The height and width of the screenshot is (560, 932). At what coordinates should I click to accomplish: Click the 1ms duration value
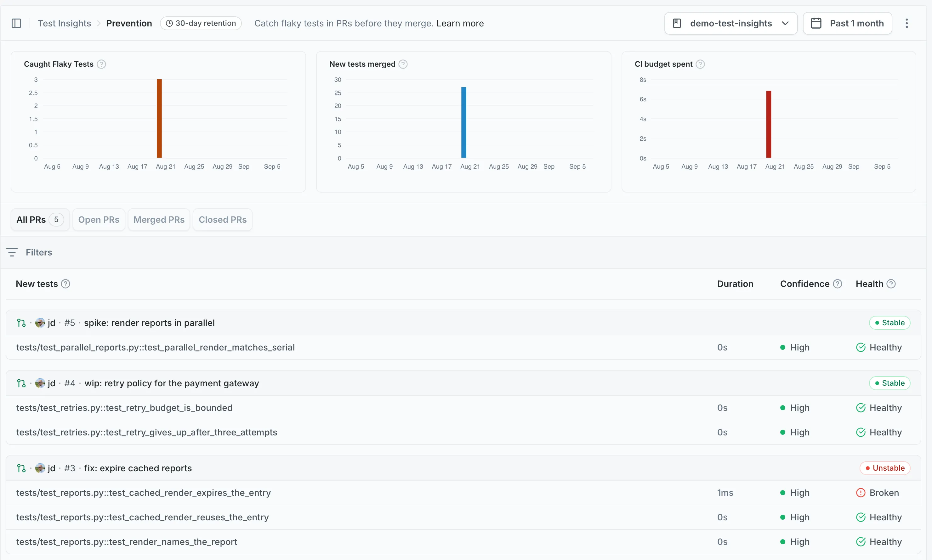point(725,493)
